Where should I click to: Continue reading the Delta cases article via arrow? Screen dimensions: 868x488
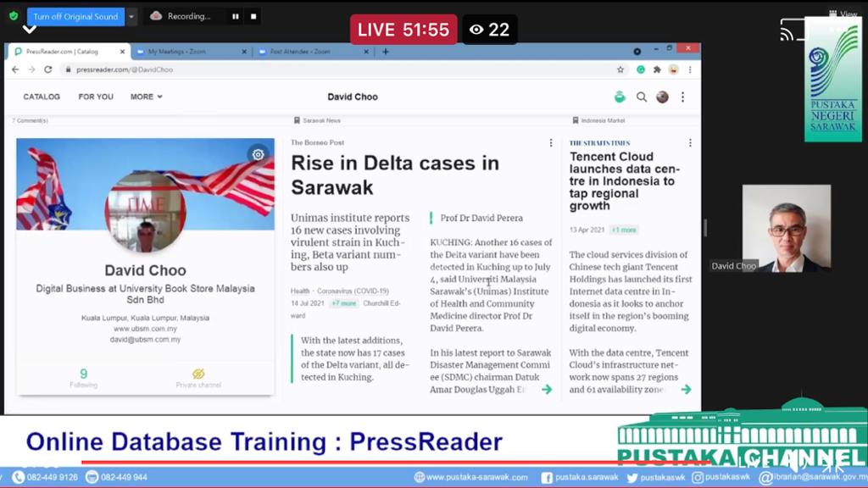(547, 390)
